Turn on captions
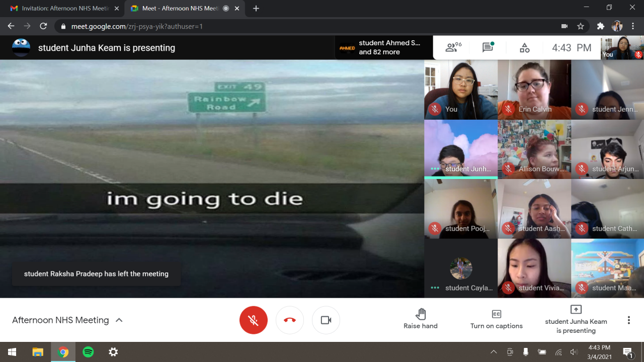Viewport: 644px width, 362px height. (x=497, y=320)
